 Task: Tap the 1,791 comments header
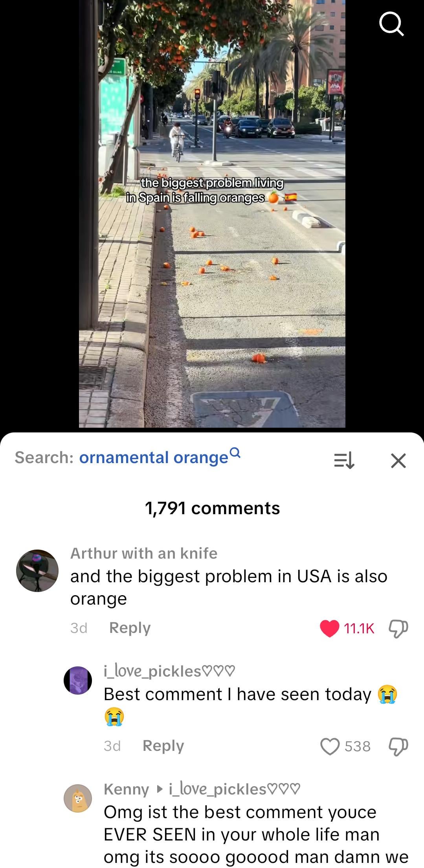tap(212, 508)
